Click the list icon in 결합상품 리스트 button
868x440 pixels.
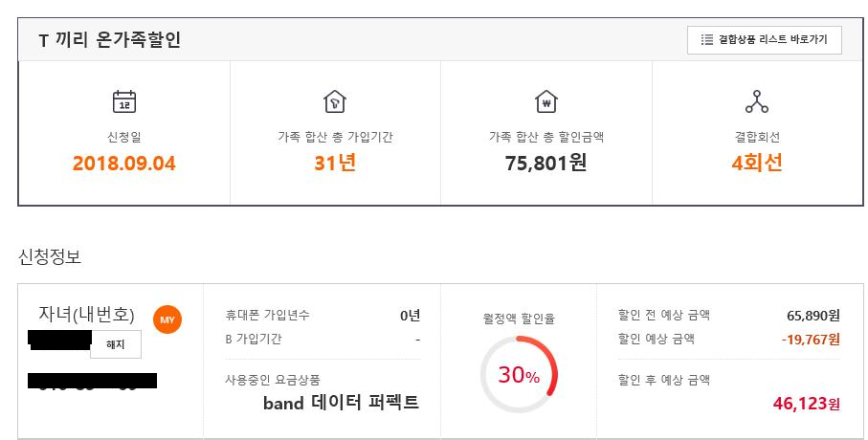[707, 40]
